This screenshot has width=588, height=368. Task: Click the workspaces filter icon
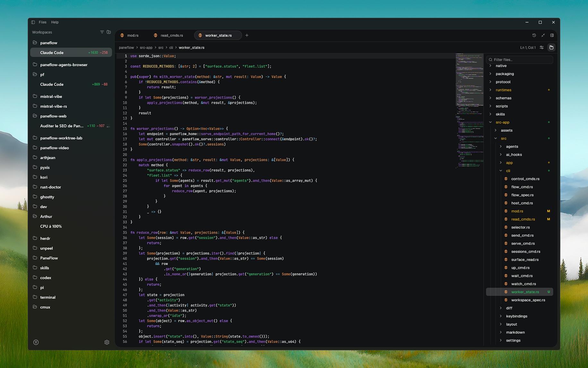(x=102, y=32)
